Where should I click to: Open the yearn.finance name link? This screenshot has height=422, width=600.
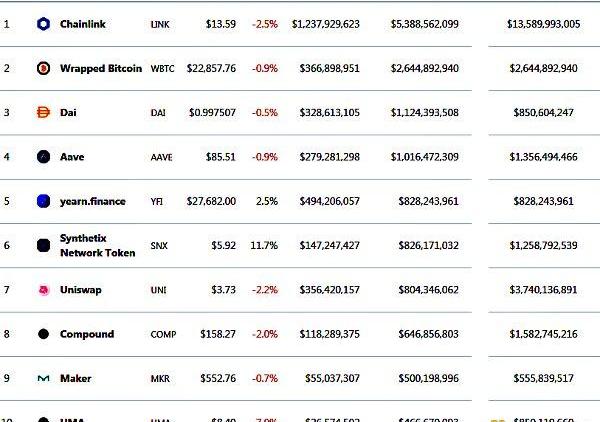point(92,201)
